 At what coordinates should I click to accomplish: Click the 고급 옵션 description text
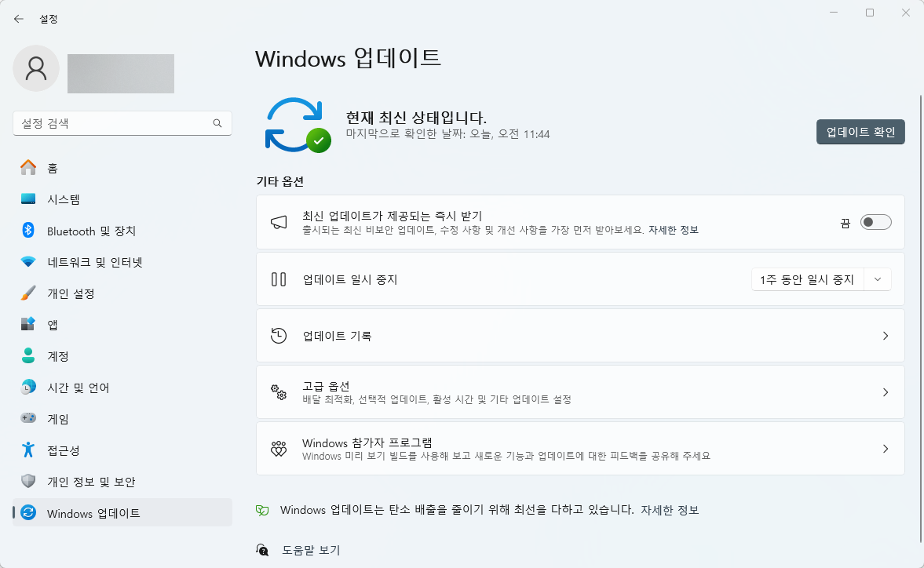click(x=436, y=399)
